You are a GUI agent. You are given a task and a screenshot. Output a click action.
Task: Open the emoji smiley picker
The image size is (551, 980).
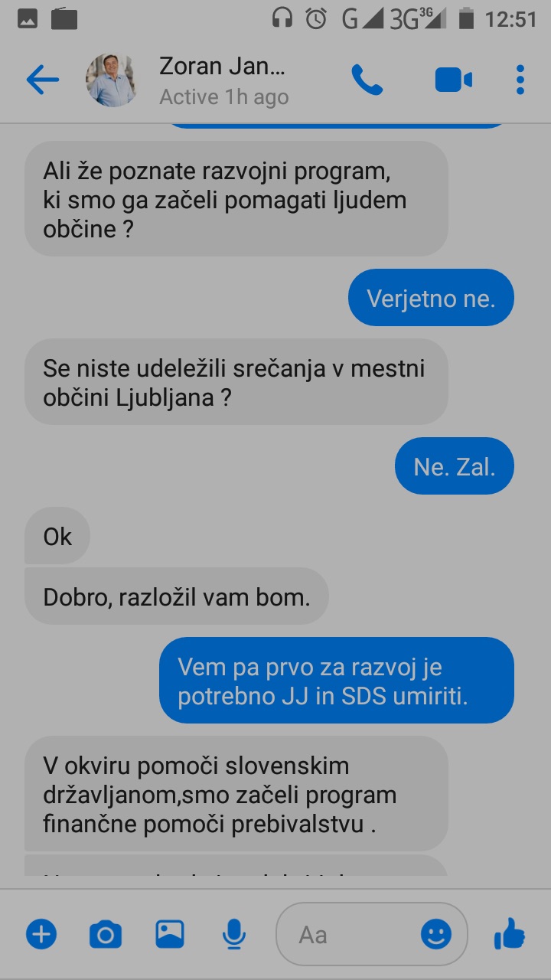[436, 934]
